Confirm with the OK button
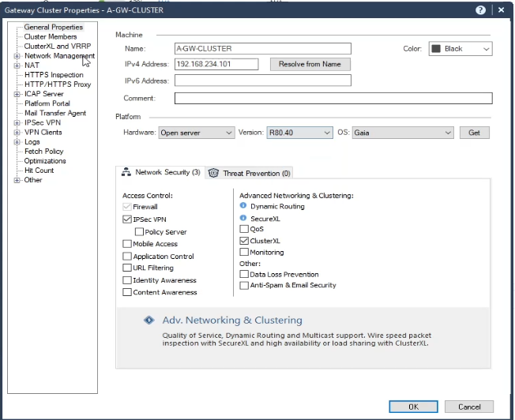The height and width of the screenshot is (420, 515). 413,407
